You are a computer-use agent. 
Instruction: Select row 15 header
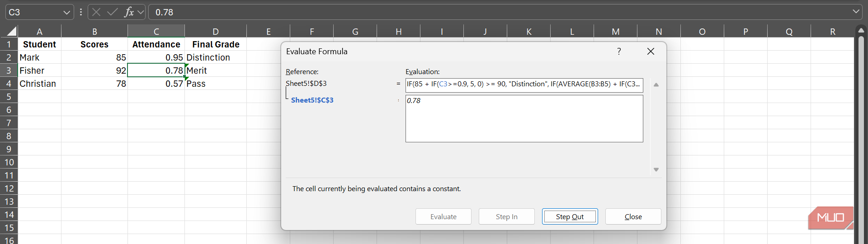tap(9, 228)
